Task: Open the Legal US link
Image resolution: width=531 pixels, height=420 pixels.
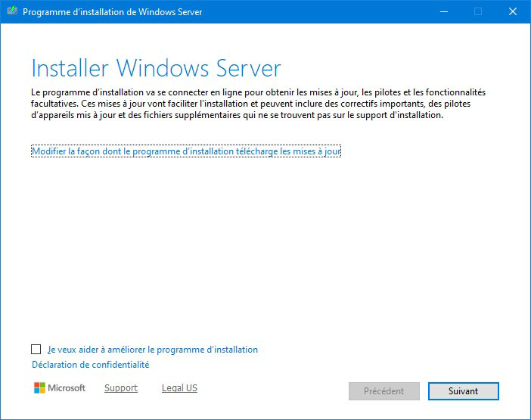Action: [179, 388]
